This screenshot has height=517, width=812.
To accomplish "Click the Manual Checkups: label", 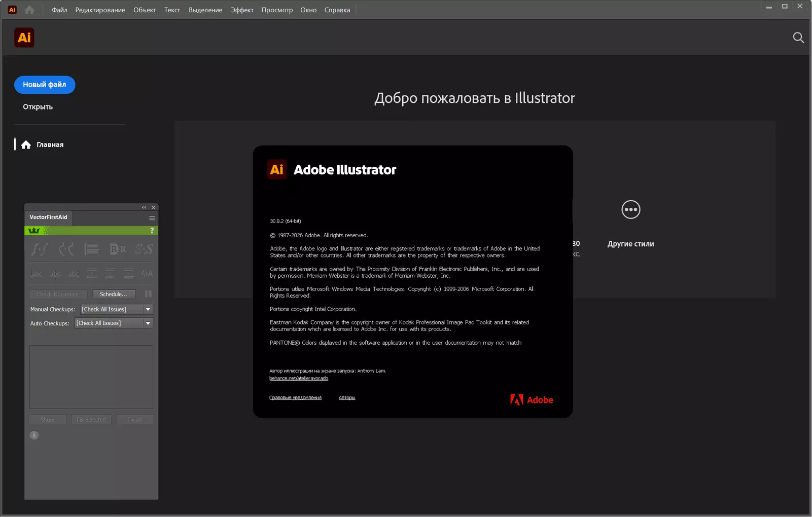I will [53, 309].
